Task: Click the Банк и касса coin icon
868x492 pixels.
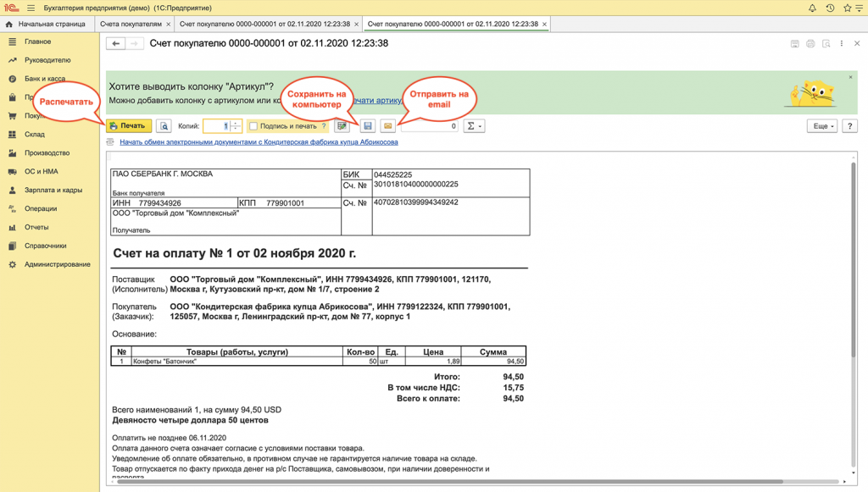Action: coord(12,79)
